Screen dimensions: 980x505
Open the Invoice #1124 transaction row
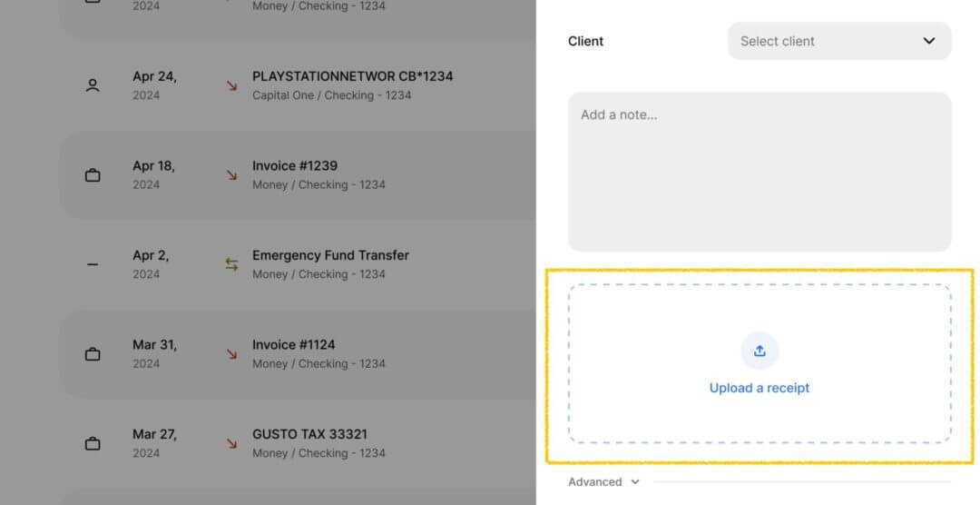point(298,354)
